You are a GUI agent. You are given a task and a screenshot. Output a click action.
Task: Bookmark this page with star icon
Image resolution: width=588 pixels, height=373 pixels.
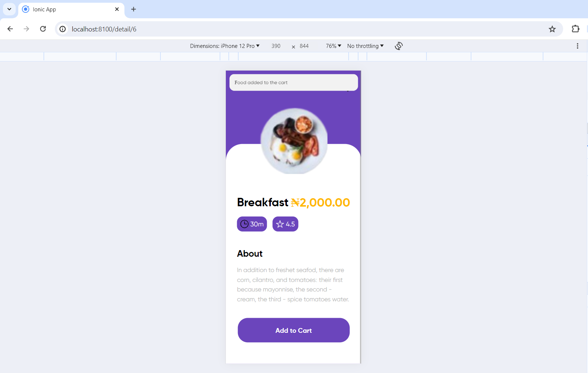552,29
